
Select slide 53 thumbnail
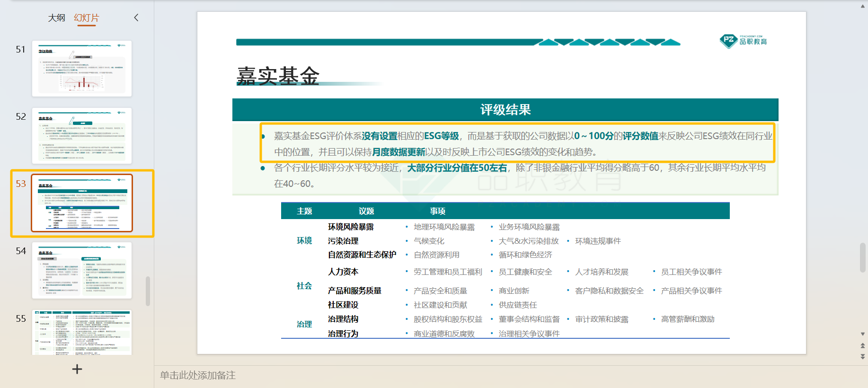click(x=82, y=203)
